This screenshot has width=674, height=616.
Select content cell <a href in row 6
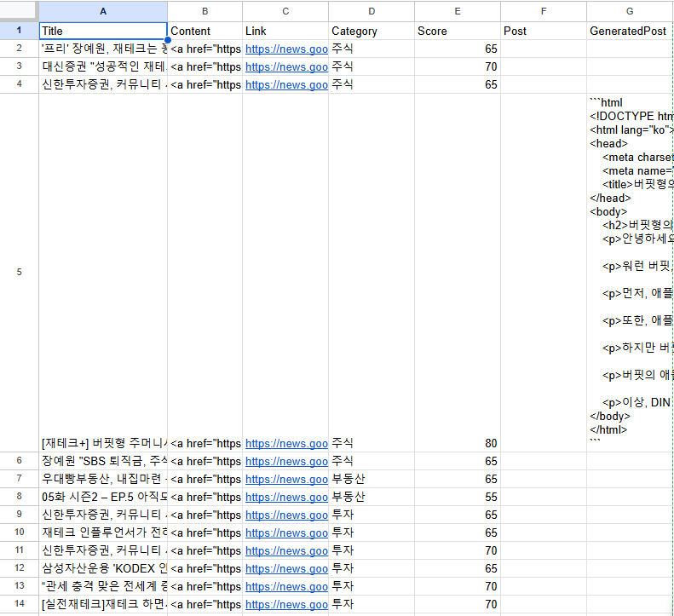(x=205, y=461)
